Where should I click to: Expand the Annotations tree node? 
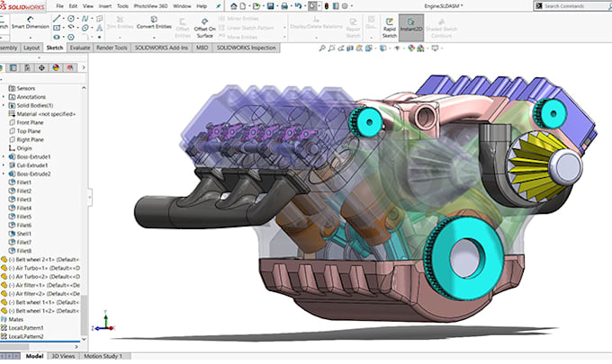coord(4,97)
